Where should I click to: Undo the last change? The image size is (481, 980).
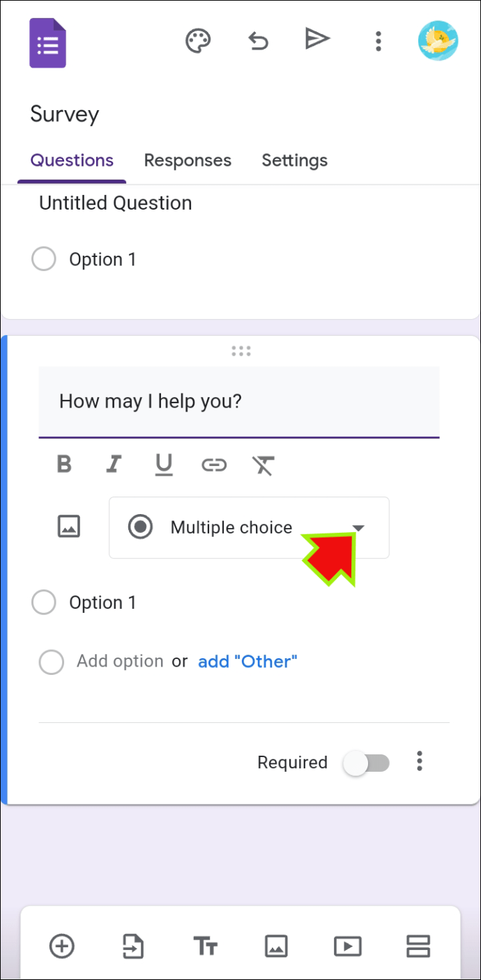pyautogui.click(x=257, y=41)
